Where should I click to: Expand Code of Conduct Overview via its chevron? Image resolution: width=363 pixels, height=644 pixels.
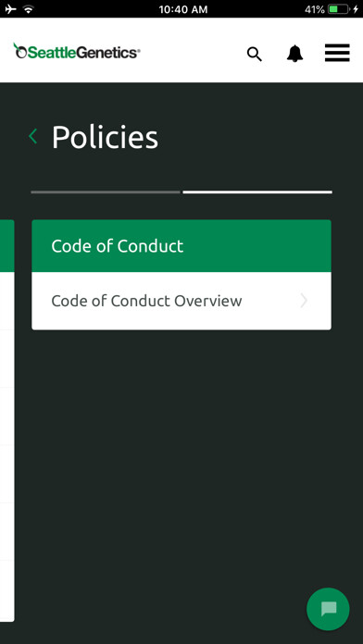(x=304, y=301)
